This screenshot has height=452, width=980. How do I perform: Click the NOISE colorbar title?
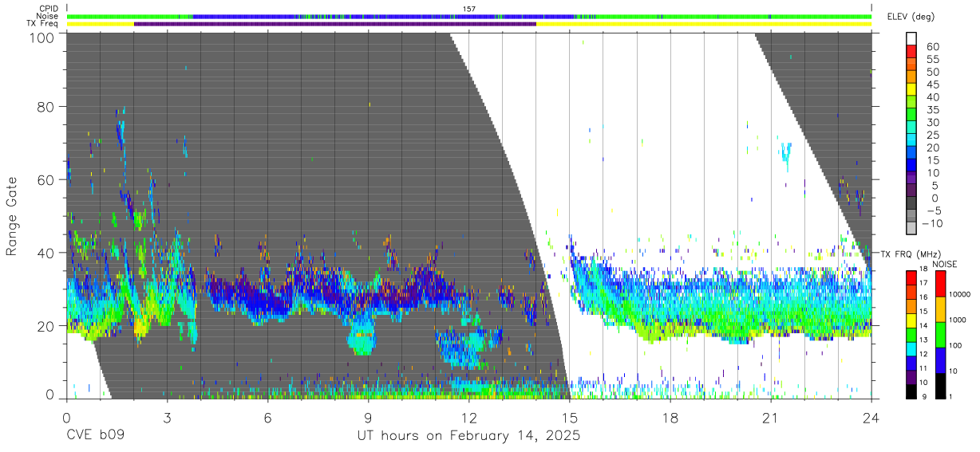944,264
